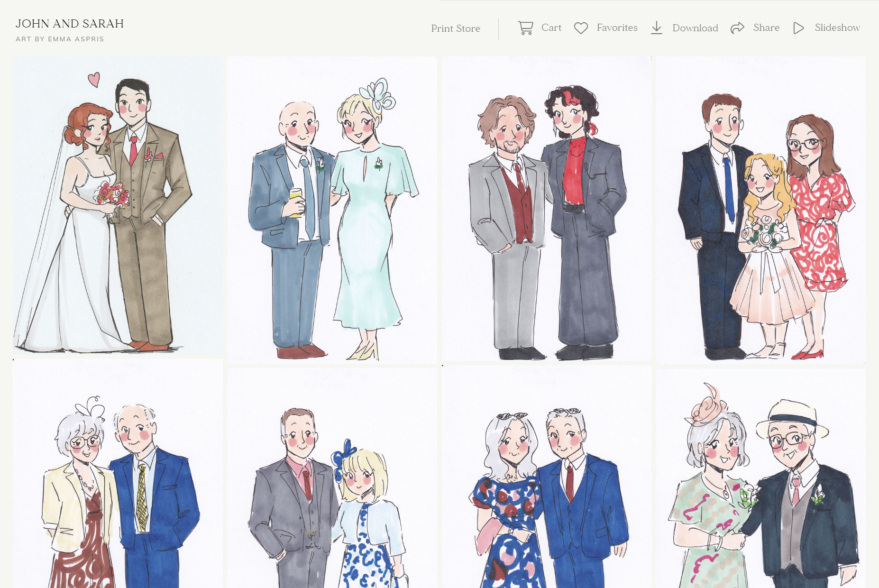The width and height of the screenshot is (879, 588).
Task: Click the Download arrow icon
Action: 656,28
